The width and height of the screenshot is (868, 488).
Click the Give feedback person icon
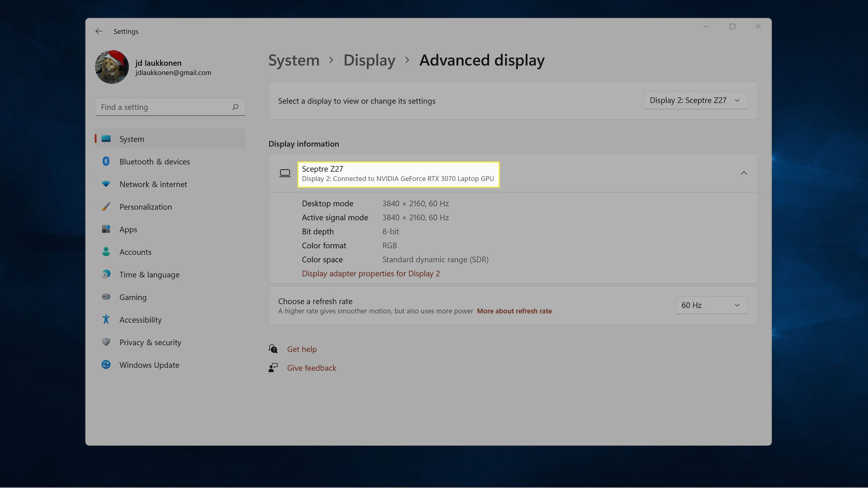273,368
